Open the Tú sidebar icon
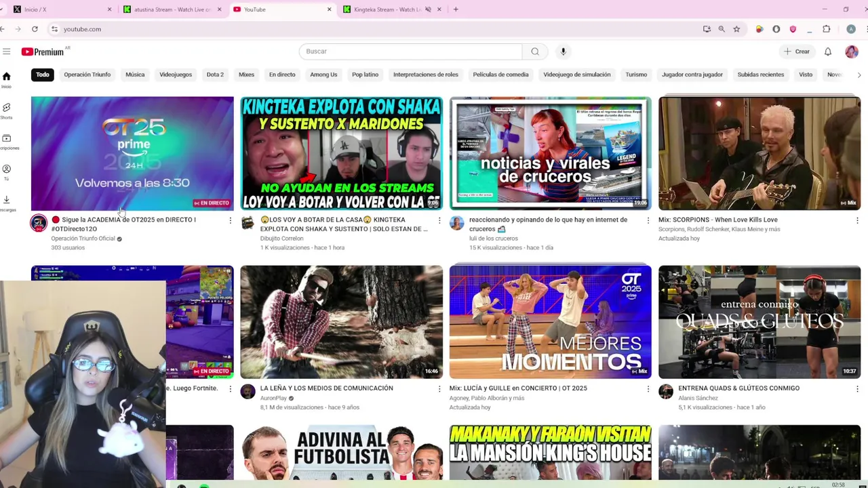Screen dimensions: 868x488 (6, 172)
